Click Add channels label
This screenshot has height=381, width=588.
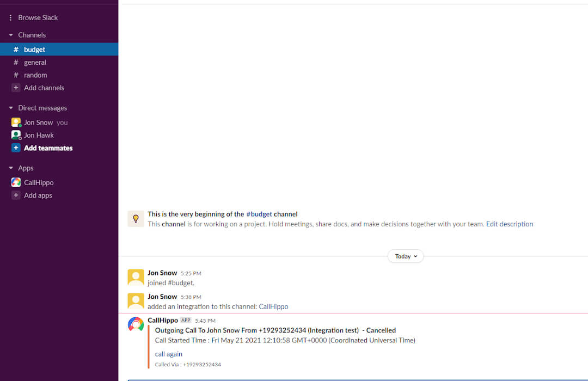[x=44, y=88]
